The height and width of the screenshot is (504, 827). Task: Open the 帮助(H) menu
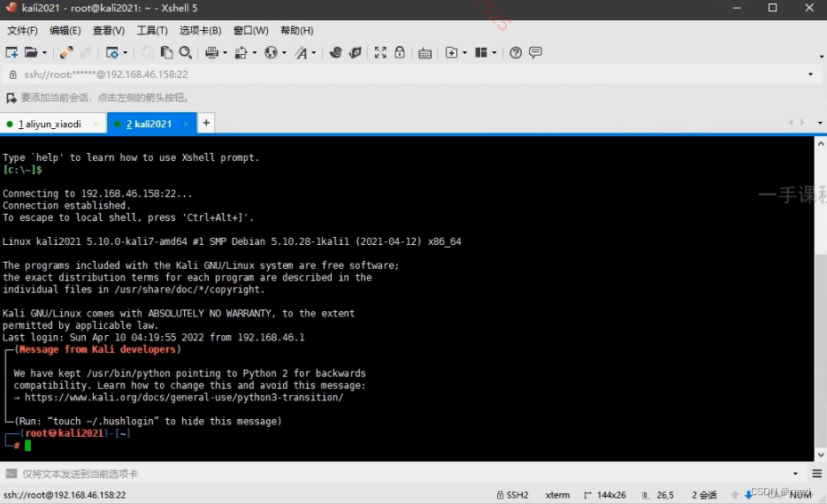pyautogui.click(x=297, y=31)
